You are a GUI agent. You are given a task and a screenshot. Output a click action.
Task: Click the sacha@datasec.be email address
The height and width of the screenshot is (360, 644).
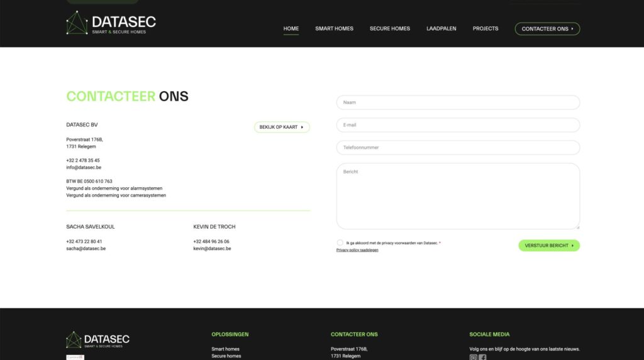click(x=86, y=249)
